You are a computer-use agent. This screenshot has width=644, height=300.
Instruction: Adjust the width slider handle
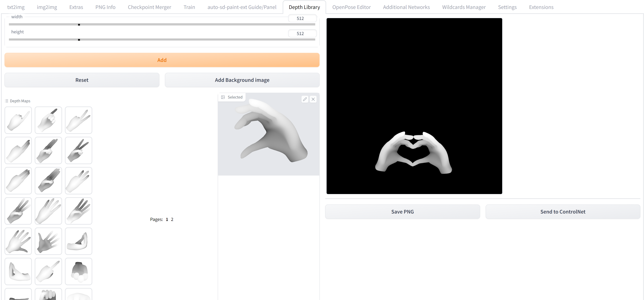(79, 25)
